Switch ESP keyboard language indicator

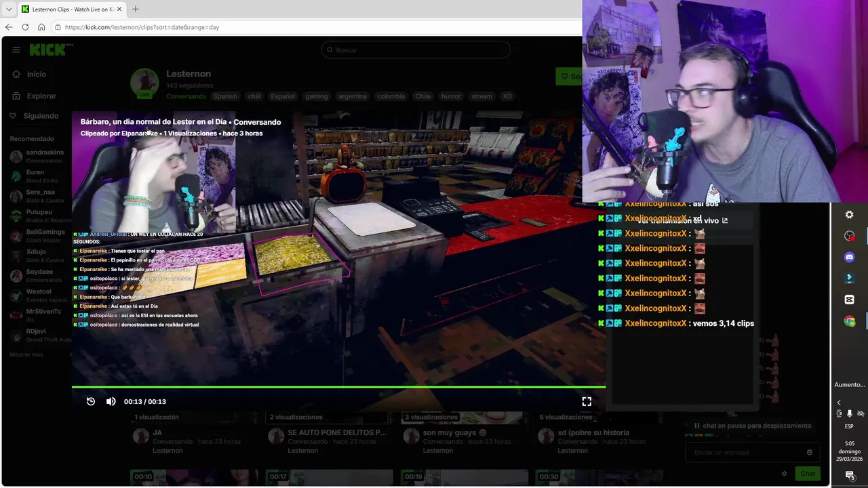[x=849, y=426]
